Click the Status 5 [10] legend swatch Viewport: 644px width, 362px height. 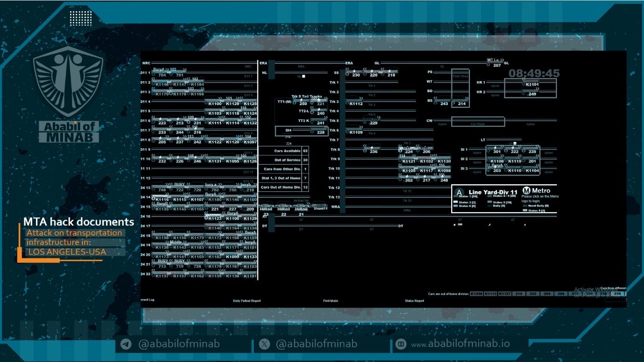[490, 202]
